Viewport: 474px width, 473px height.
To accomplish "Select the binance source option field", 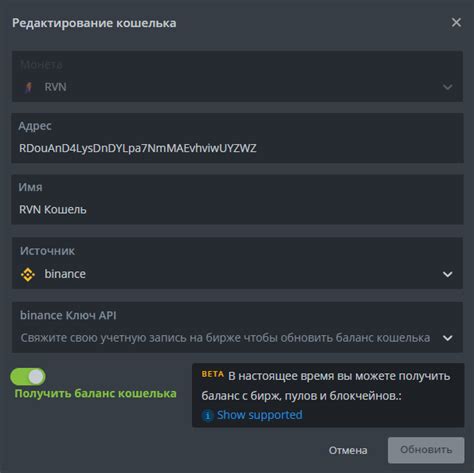I will click(237, 263).
